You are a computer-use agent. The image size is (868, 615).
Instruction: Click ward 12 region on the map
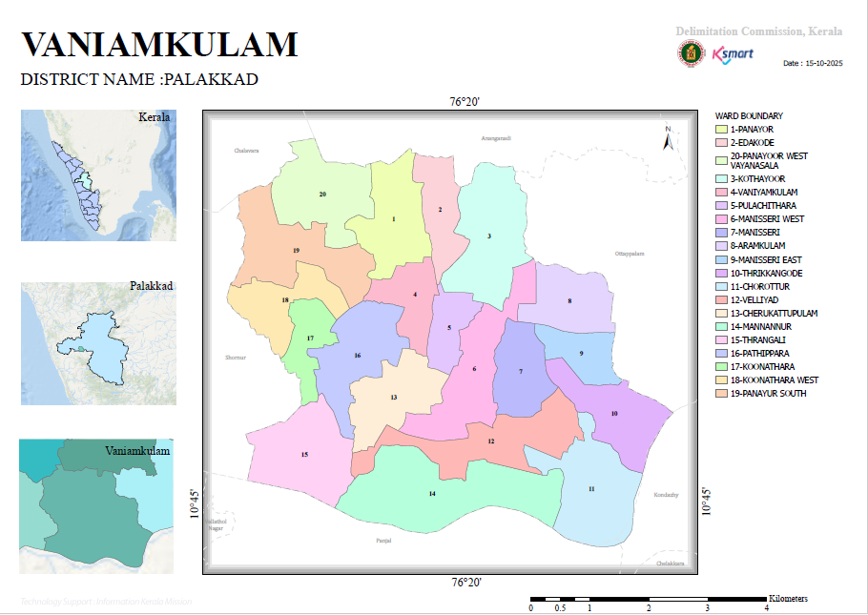point(490,441)
